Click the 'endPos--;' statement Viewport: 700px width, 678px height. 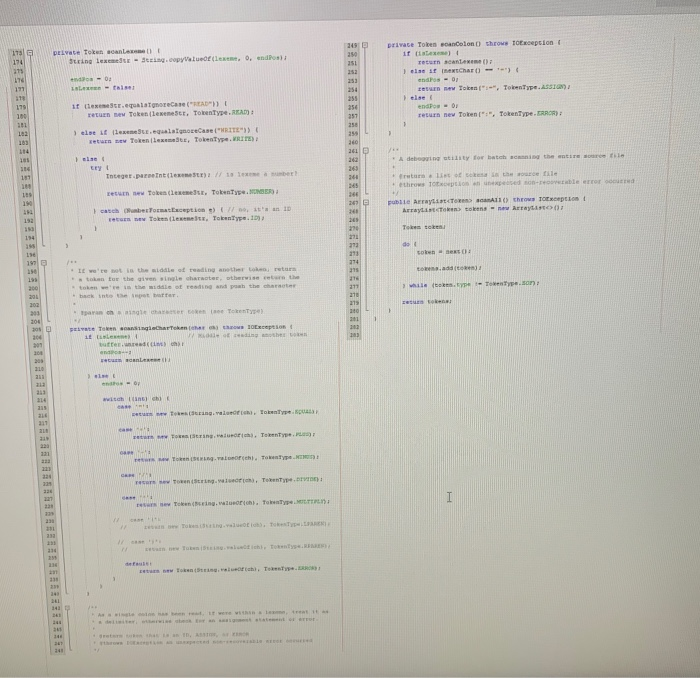(x=115, y=352)
